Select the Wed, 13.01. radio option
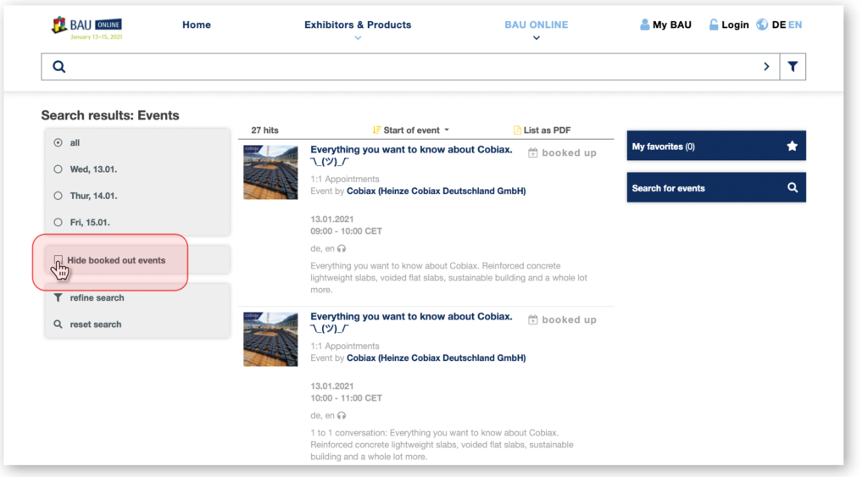 click(x=58, y=169)
